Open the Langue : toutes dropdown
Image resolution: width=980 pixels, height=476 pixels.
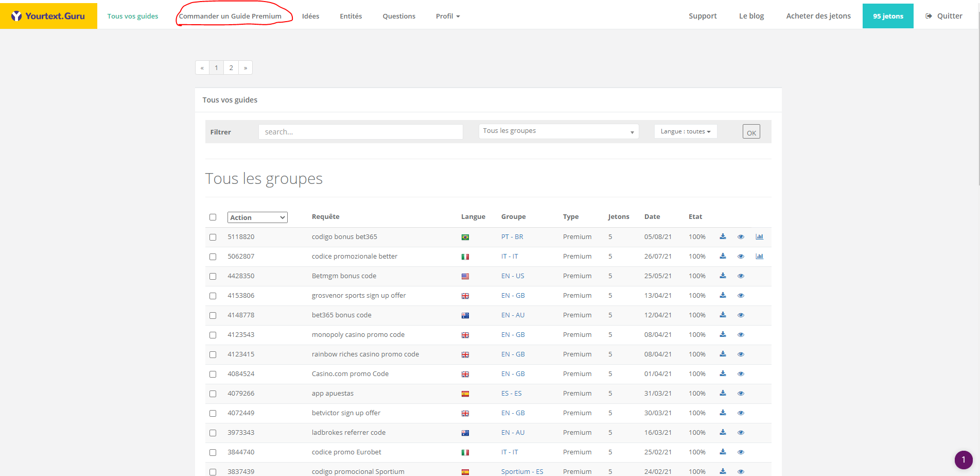pos(685,131)
